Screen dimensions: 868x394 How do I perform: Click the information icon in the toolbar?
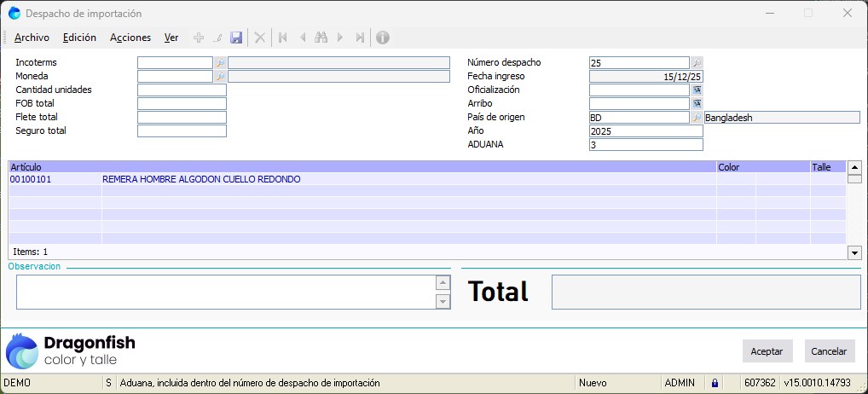[x=383, y=38]
